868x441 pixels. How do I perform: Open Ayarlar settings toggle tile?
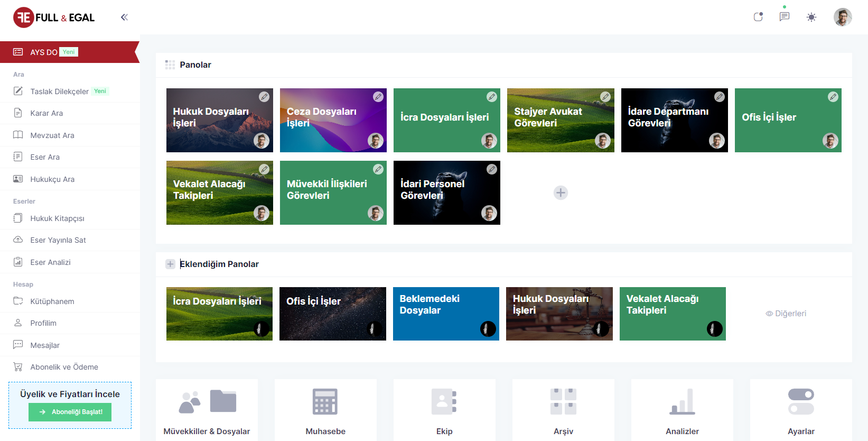(801, 410)
